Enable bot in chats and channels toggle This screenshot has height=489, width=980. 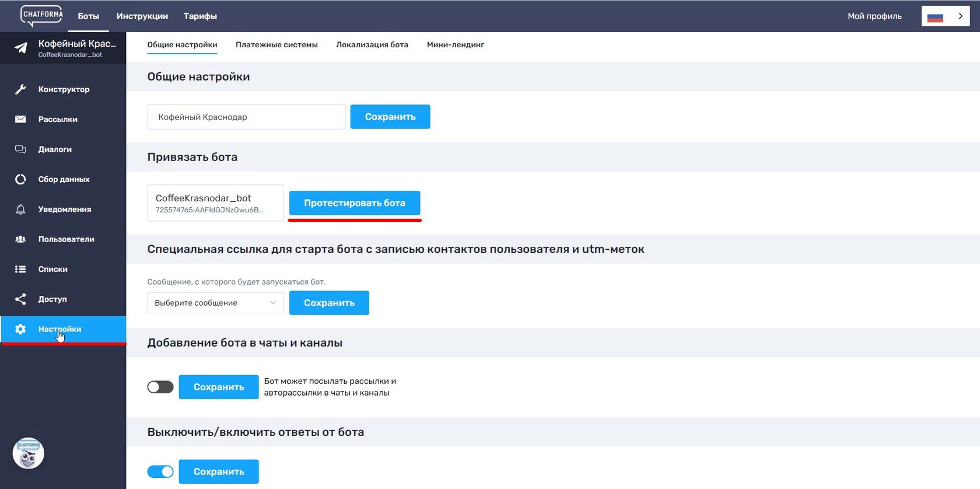[160, 387]
